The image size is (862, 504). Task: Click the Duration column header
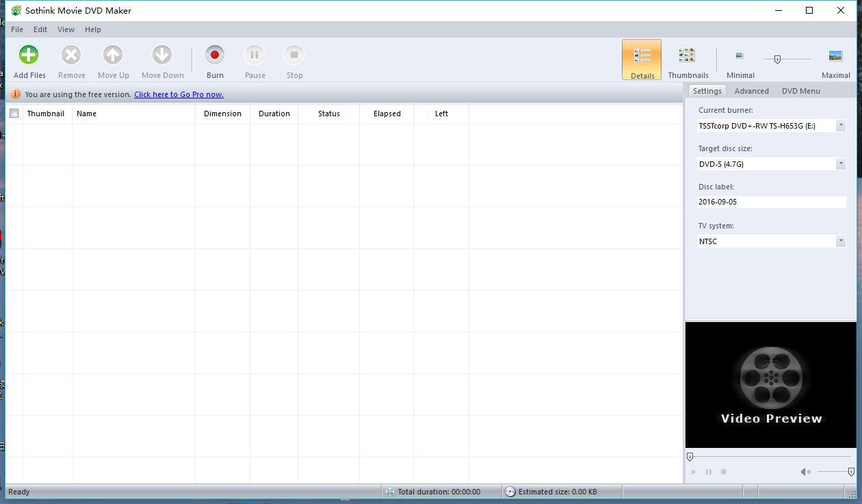pos(274,114)
